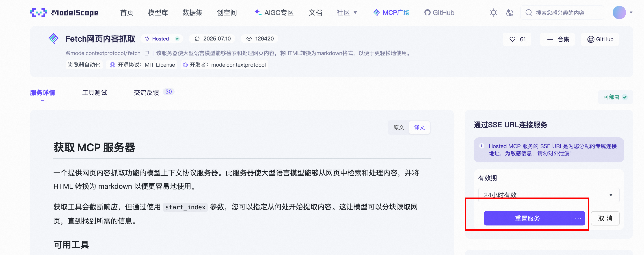Image resolution: width=644 pixels, height=255 pixels.
Task: Click the feedback count badge 30
Action: pyautogui.click(x=169, y=92)
